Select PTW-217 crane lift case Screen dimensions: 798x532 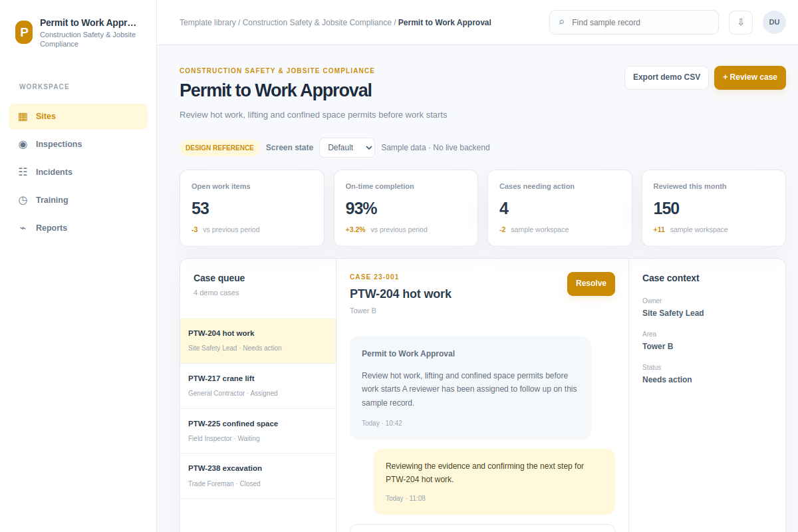tap(258, 386)
